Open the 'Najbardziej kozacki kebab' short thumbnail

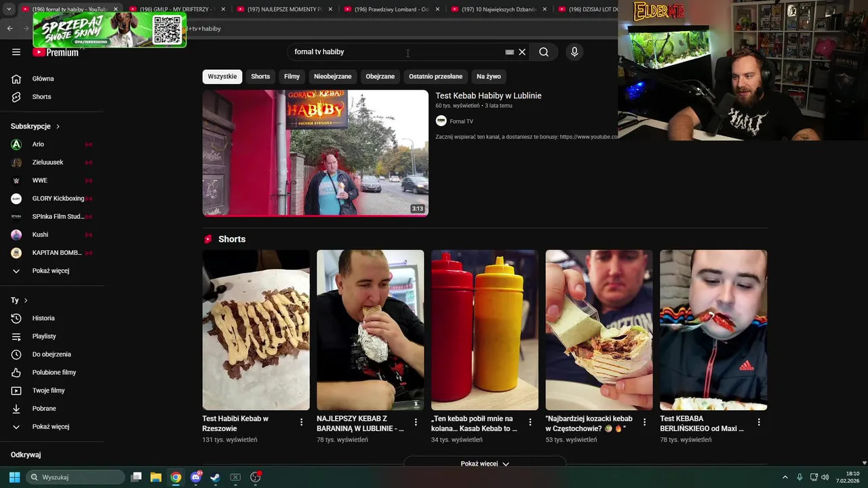[599, 330]
